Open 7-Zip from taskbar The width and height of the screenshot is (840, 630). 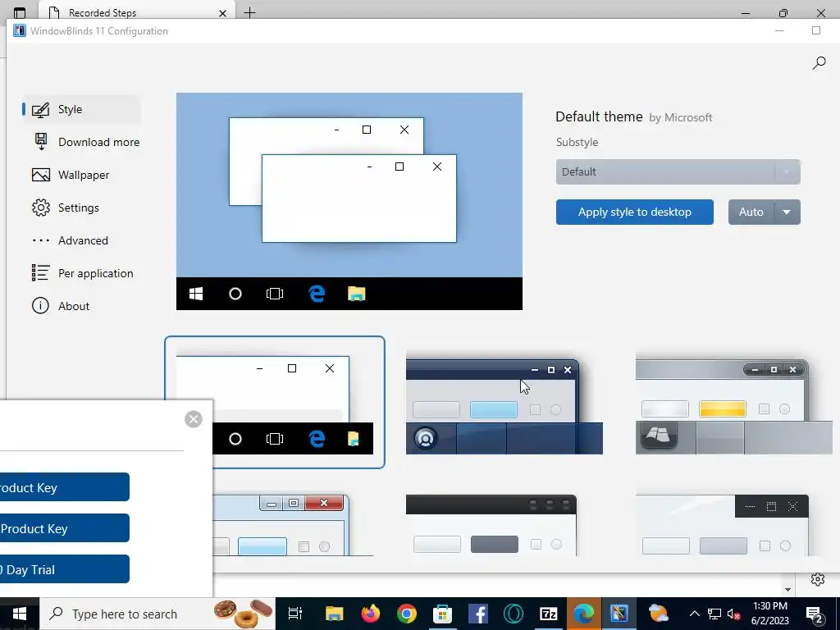tap(549, 614)
